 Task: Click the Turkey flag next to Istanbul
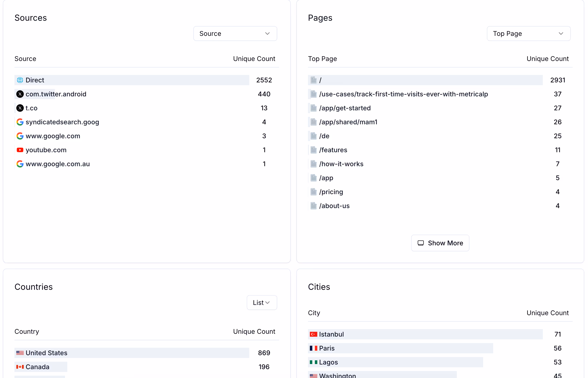tap(313, 334)
